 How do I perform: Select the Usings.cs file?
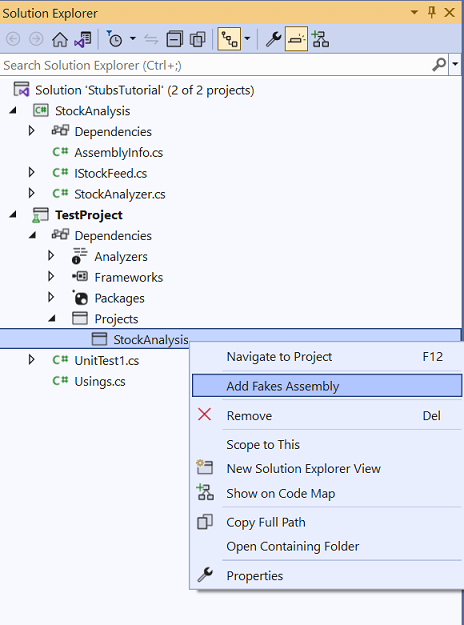point(100,381)
